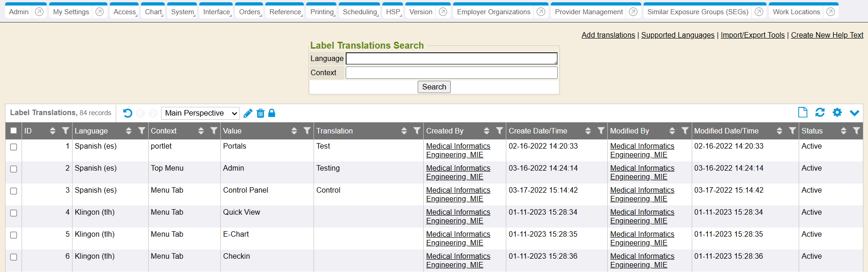Screen dimensions: 868x272
Task: Open the Scheduling menu dropdown
Action: (x=360, y=12)
